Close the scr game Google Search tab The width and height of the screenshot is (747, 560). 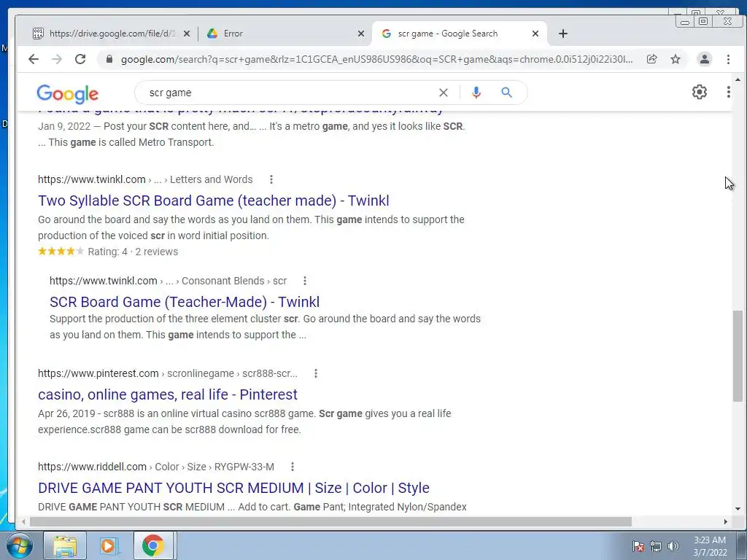[535, 34]
